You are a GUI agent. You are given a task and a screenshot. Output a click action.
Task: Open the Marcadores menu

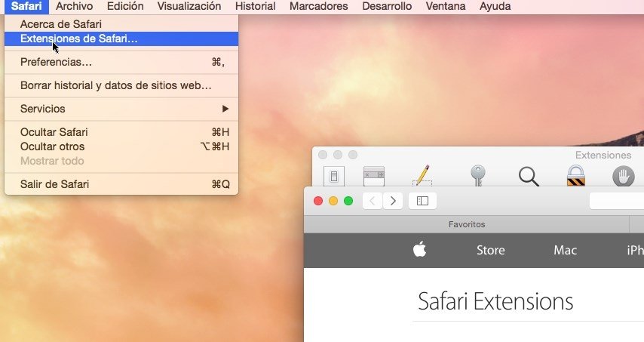pos(319,7)
